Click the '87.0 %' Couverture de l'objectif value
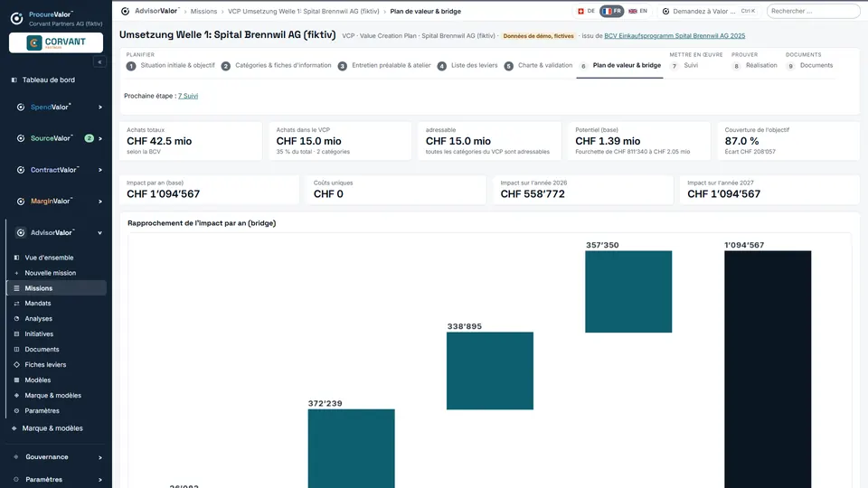Screen dimensions: 868x488 [x=741, y=141]
